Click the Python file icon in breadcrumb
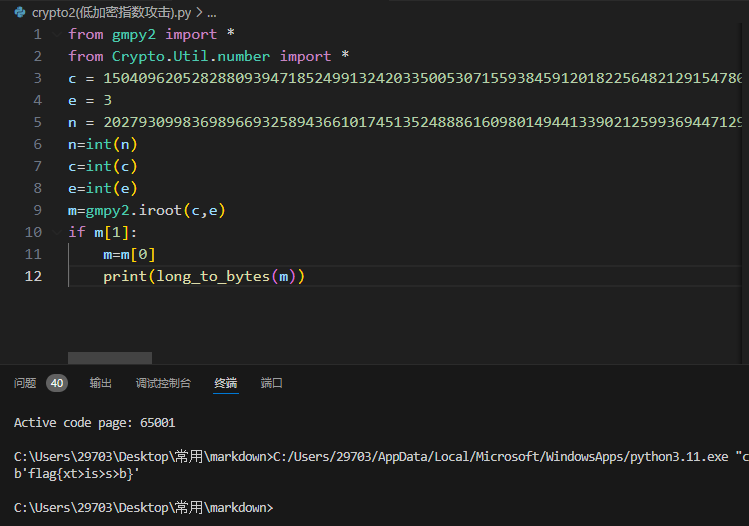Screen dimensions: 749x526 tap(20, 12)
